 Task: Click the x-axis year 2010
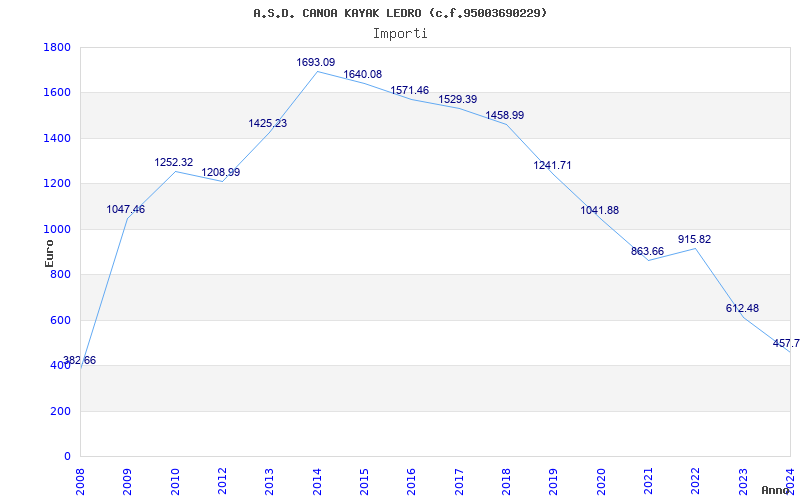point(175,482)
